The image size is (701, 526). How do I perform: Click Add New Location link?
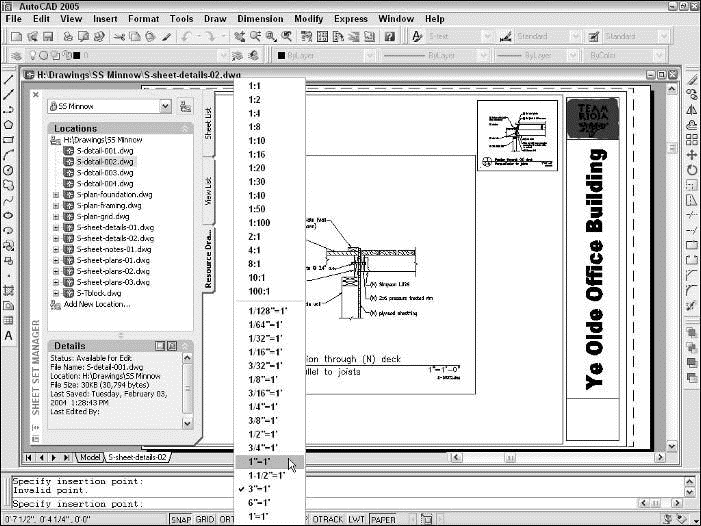point(97,304)
